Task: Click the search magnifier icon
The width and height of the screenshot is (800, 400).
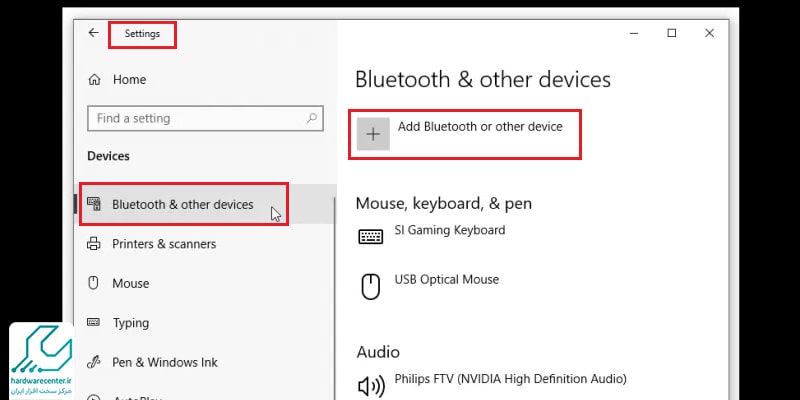Action: (312, 118)
